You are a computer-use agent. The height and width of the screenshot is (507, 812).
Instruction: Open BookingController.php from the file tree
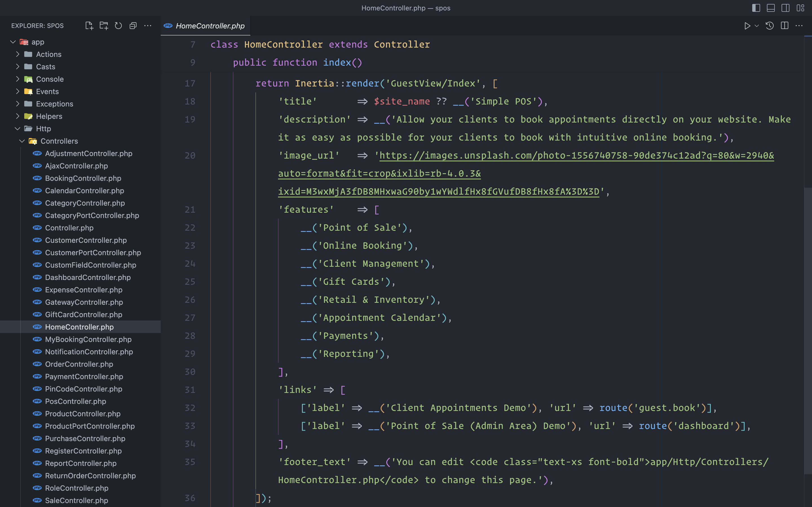83,178
